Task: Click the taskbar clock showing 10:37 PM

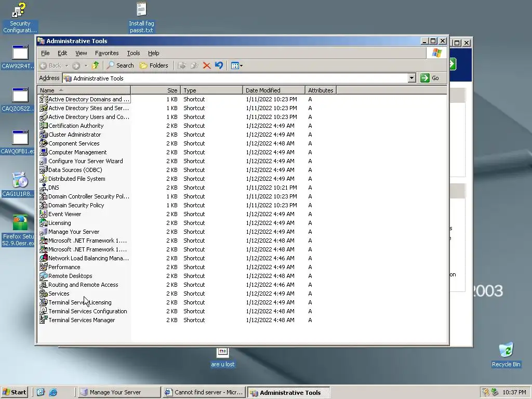Action: point(514,392)
